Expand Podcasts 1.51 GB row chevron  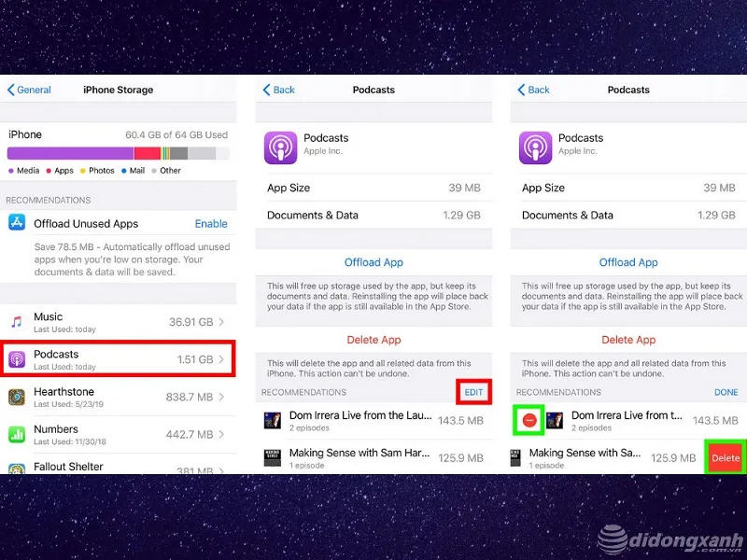221,359
